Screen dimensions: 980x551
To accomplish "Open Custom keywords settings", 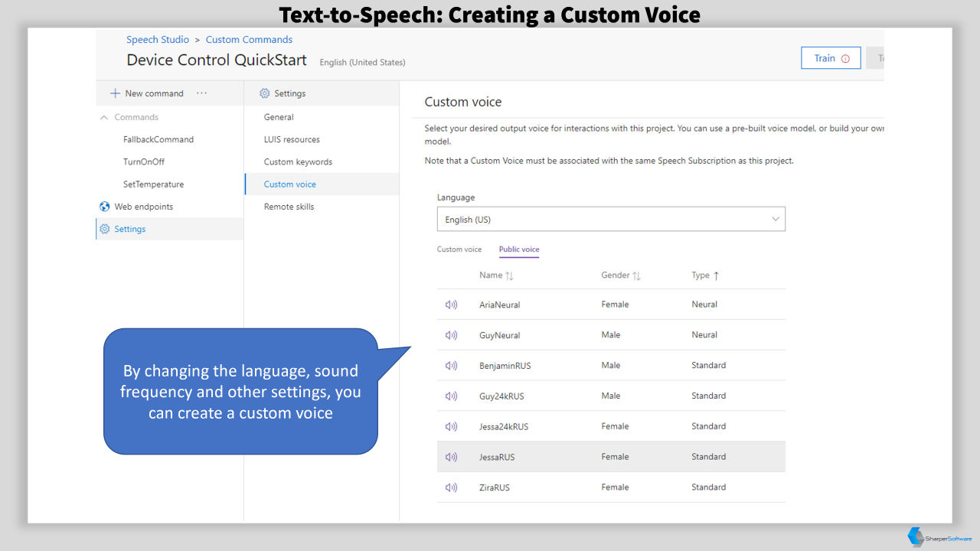I will point(298,161).
